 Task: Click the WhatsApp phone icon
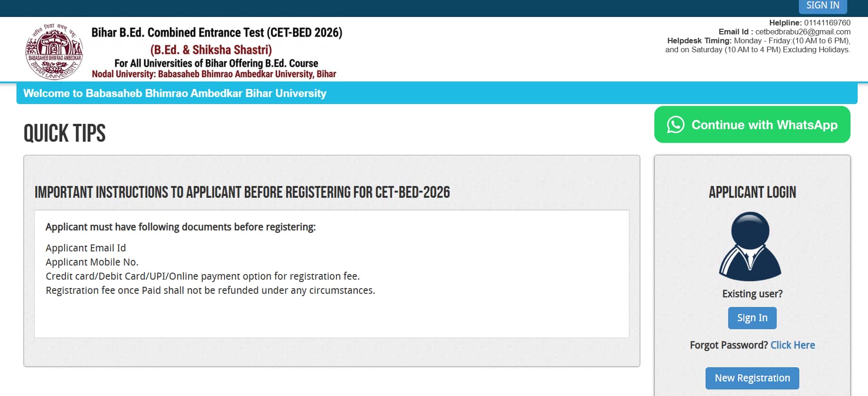coord(675,125)
